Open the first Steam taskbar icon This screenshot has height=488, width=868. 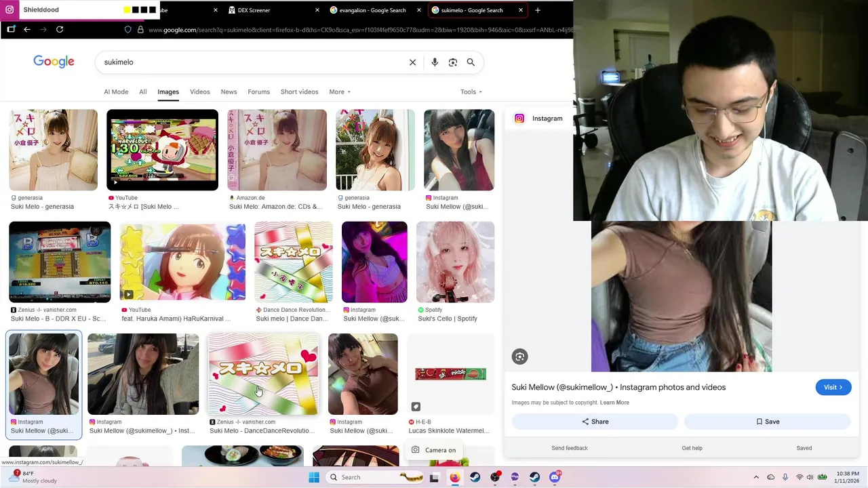[475, 477]
